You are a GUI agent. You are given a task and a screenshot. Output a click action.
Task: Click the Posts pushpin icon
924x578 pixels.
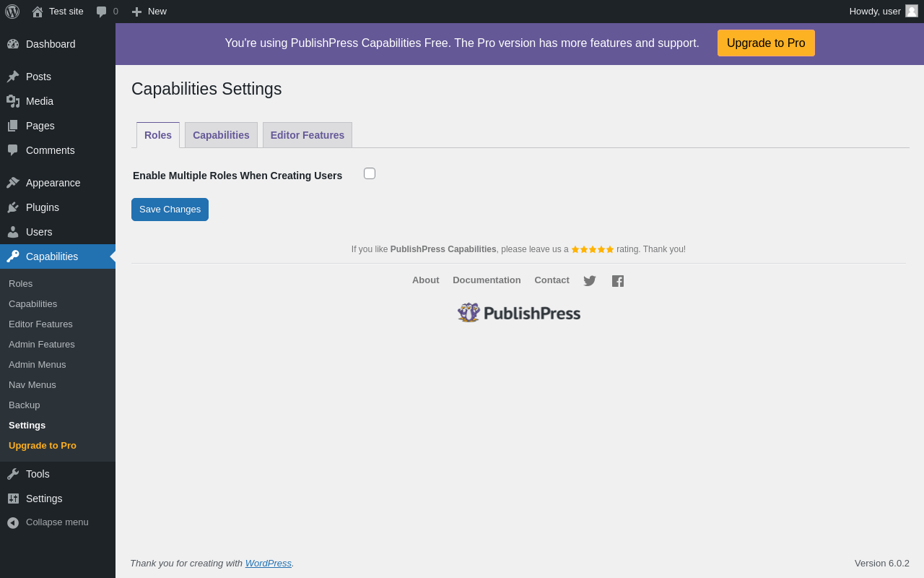point(13,77)
